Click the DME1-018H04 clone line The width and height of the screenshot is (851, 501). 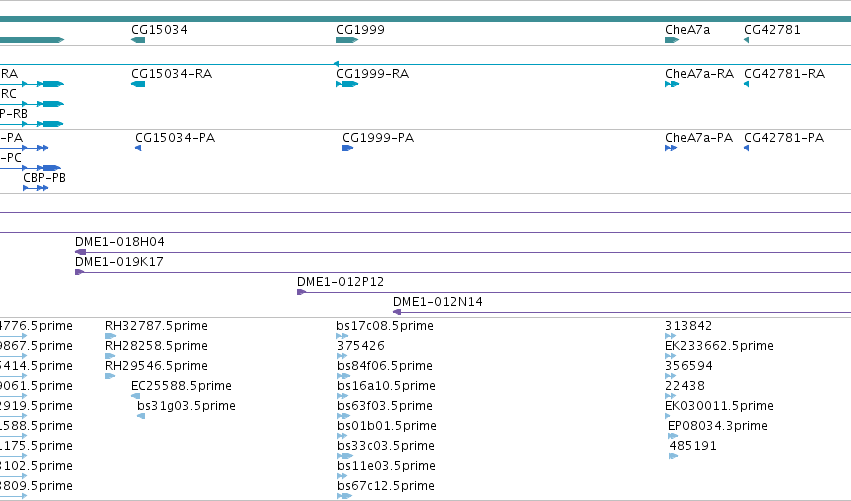pyautogui.click(x=463, y=252)
